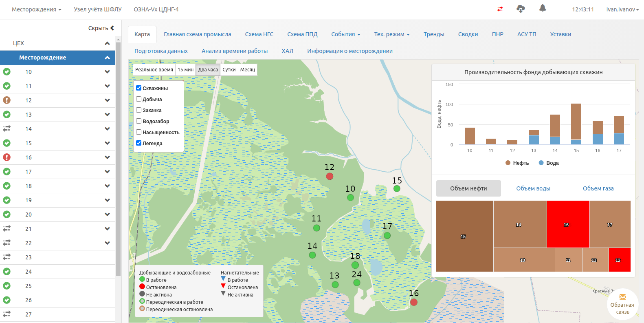Open the Тренды tab
Screen dimensions: 644x323
click(433, 34)
